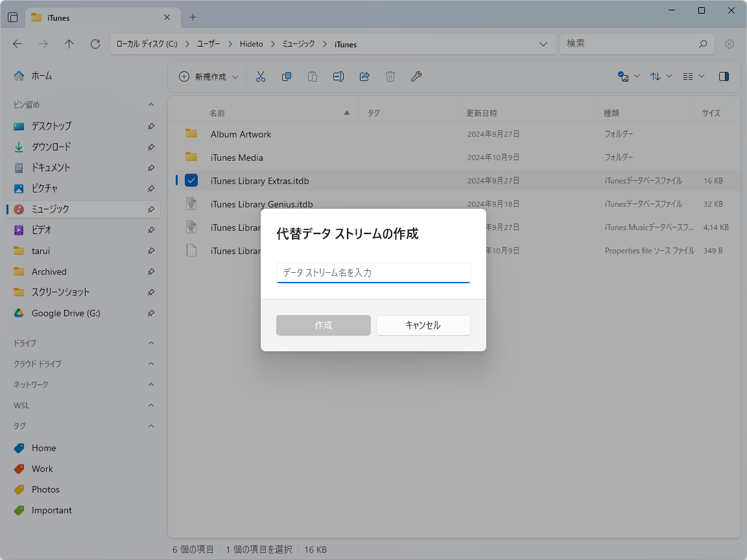Expand the ドライブ section in the sidebar
747x560 pixels.
pyautogui.click(x=150, y=343)
